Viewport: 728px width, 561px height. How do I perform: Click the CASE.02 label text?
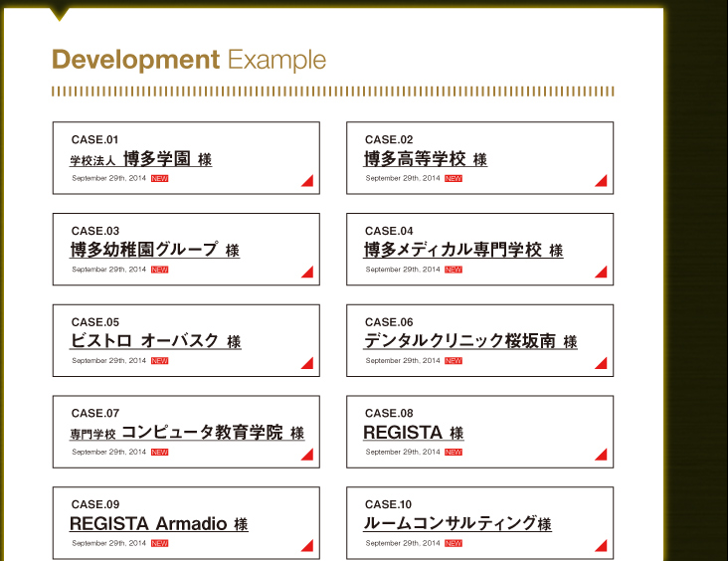point(389,140)
